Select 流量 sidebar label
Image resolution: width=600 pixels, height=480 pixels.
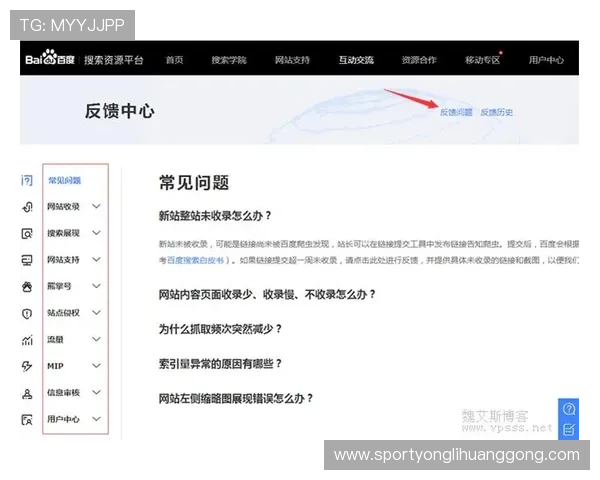[55, 340]
